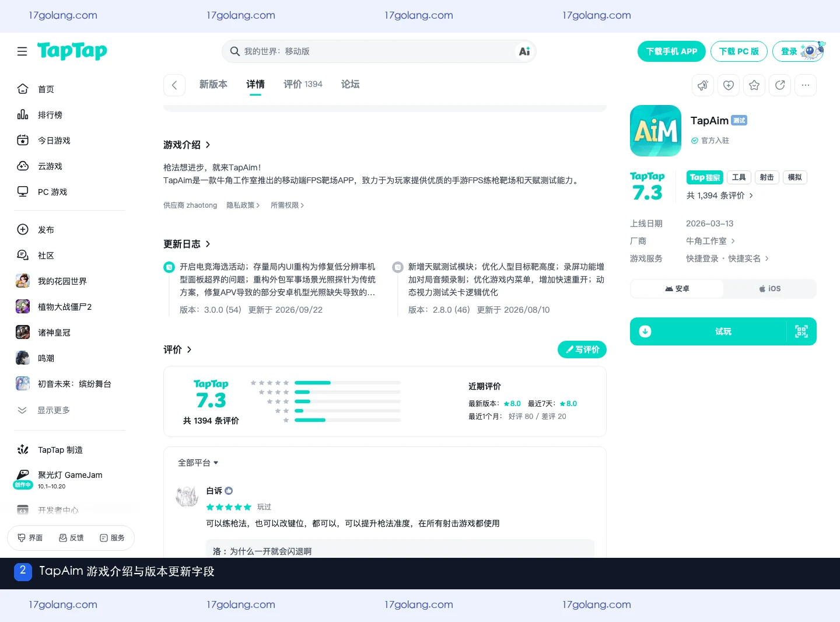Open 今日游戏 in sidebar
Screen dimensions: 840x622
[70, 141]
